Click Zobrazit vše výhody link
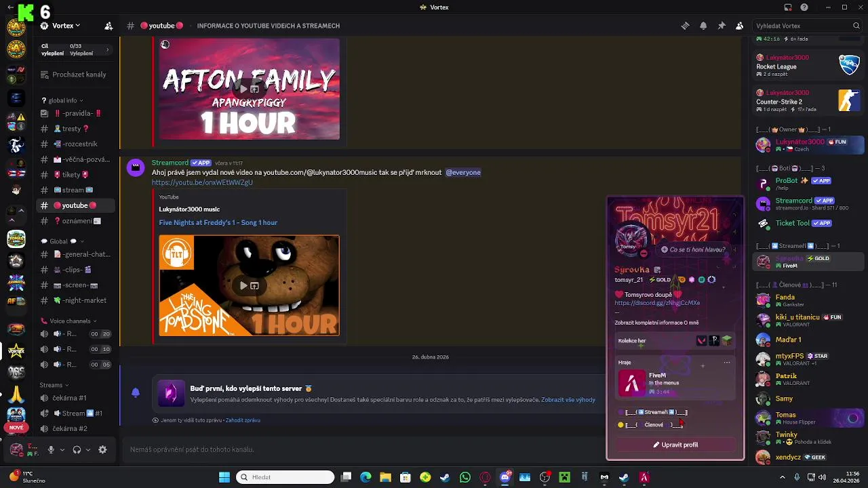 568,400
